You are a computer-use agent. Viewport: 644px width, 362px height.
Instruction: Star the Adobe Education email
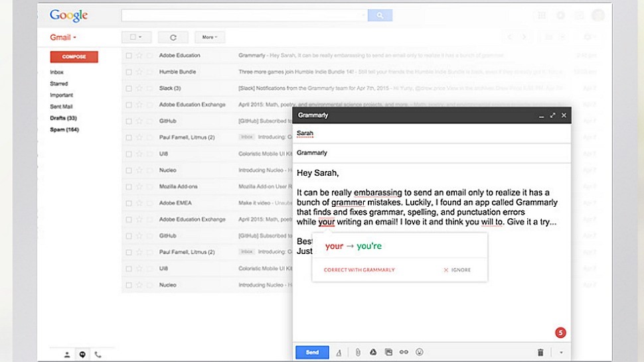[x=139, y=55]
